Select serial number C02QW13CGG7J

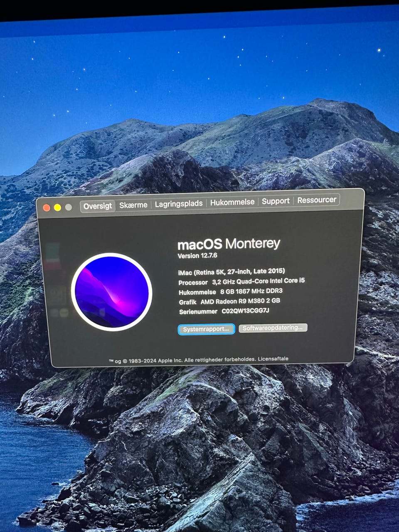pyautogui.click(x=245, y=310)
